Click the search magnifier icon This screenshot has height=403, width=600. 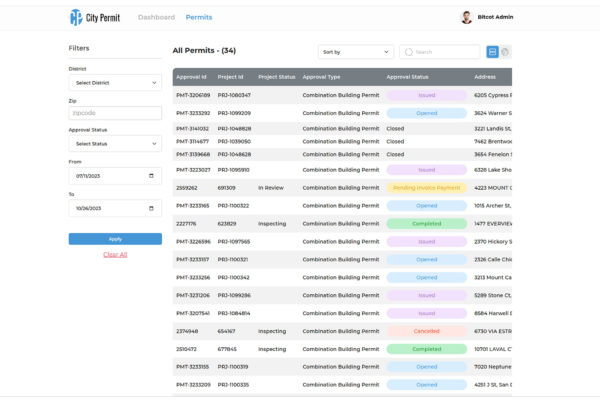click(409, 51)
